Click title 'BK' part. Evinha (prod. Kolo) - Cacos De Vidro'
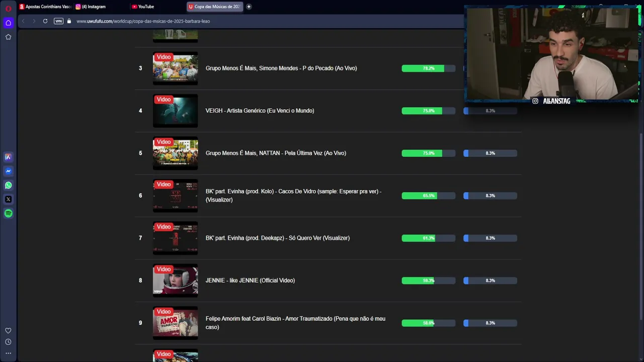644x362 pixels. point(293,196)
